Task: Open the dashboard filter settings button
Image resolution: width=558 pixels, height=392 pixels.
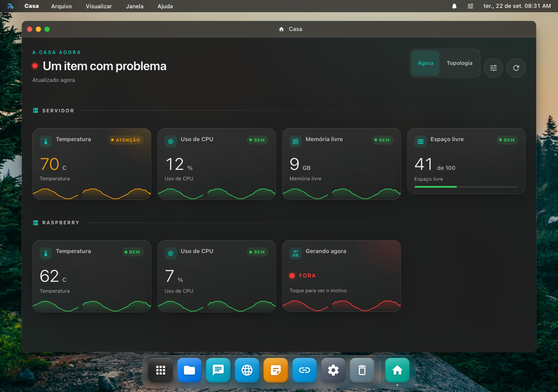Action: point(493,68)
